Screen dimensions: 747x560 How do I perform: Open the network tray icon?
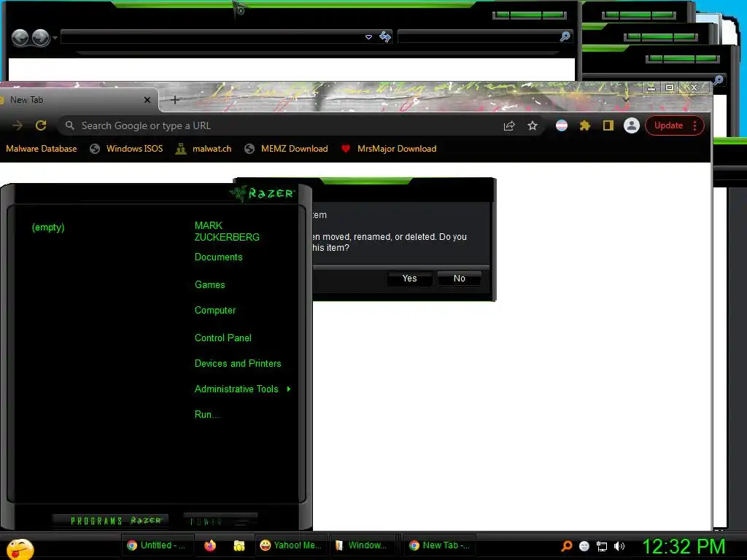pyautogui.click(x=602, y=547)
